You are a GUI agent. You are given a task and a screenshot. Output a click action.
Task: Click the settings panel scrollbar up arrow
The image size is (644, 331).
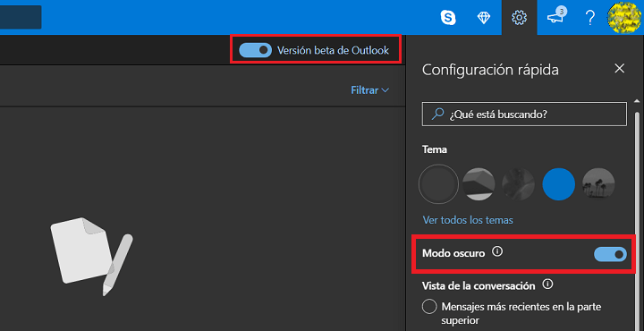pos(637,101)
